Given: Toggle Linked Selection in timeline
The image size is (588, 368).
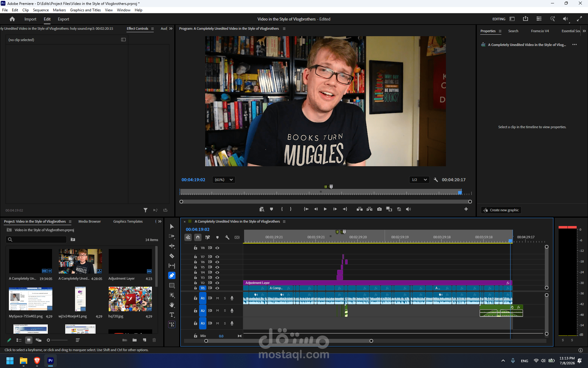Looking at the screenshot, I should tap(208, 237).
